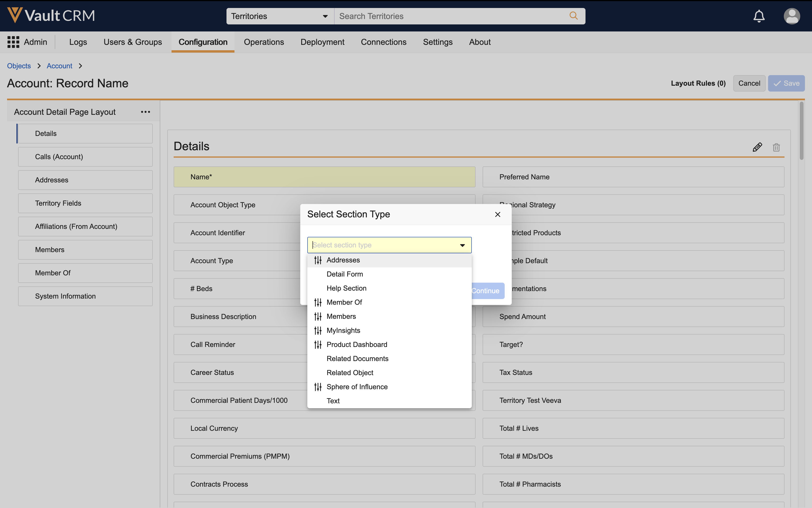Follow the Objects breadcrumb link
The height and width of the screenshot is (508, 812).
tap(19, 66)
